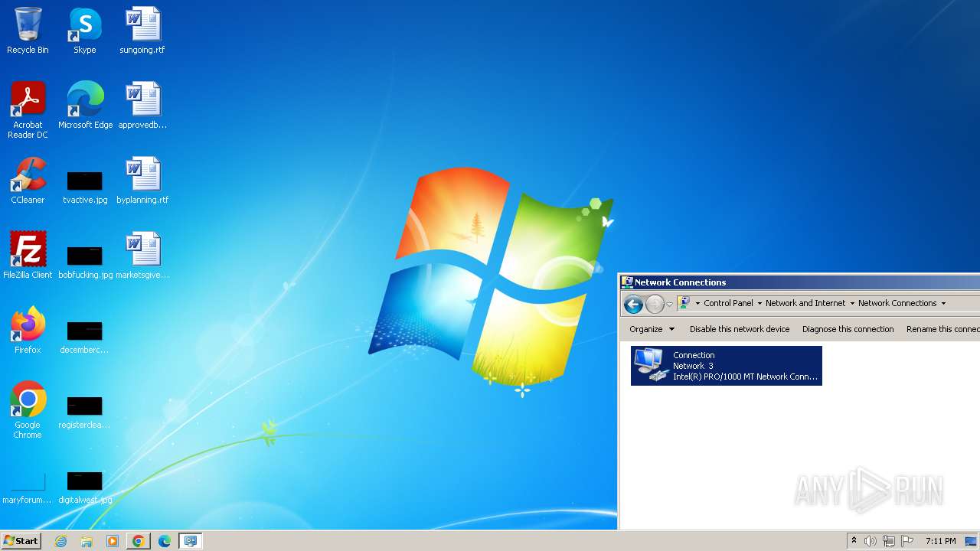The image size is (980, 551).
Task: Select the digitalwest.jpg image file
Action: pyautogui.click(x=85, y=486)
